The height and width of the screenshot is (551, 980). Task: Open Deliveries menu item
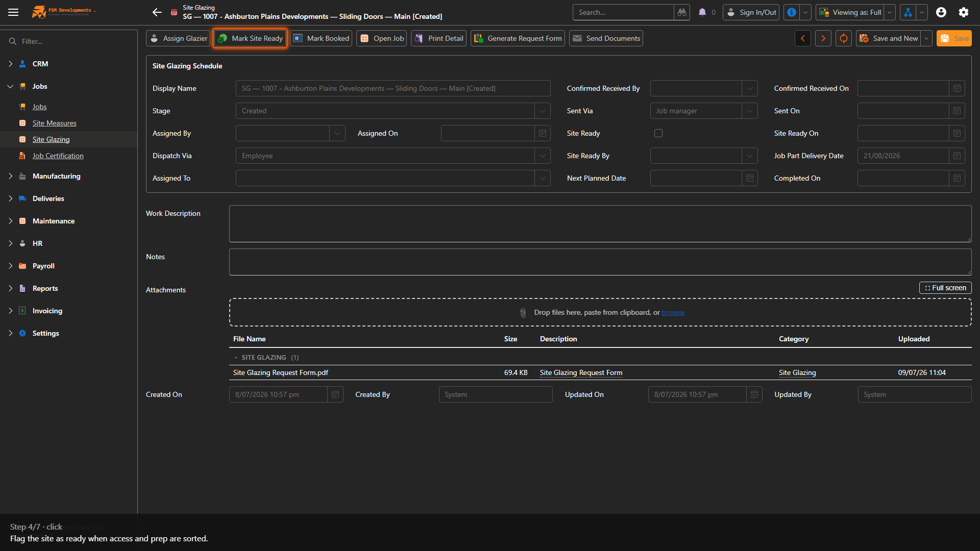pyautogui.click(x=48, y=198)
